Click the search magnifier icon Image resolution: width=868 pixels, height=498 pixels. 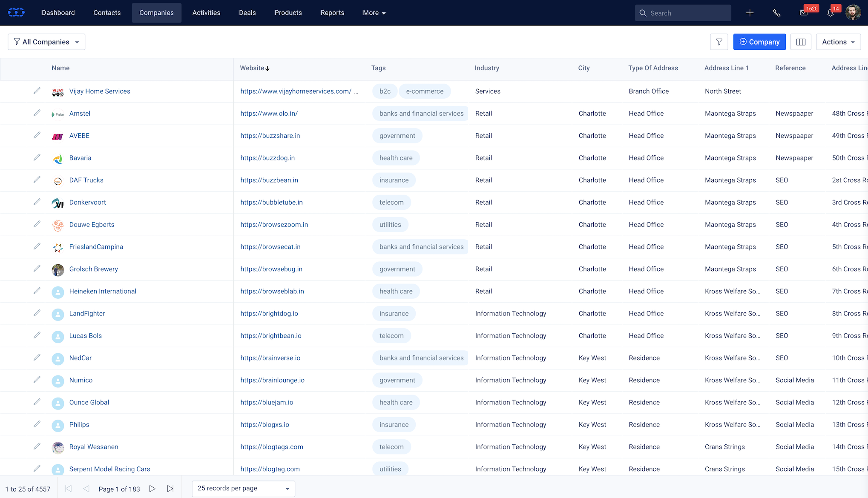pyautogui.click(x=643, y=13)
